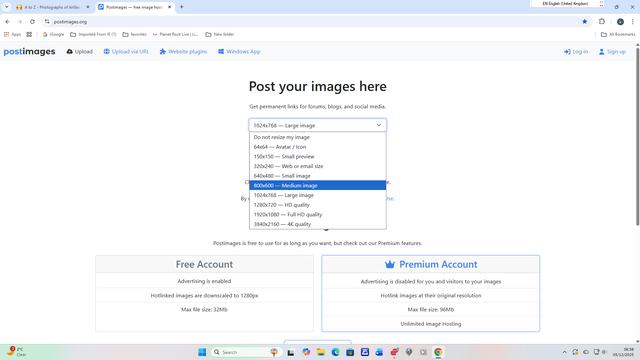Open a new browser tab
The image size is (640, 360).
182,7
